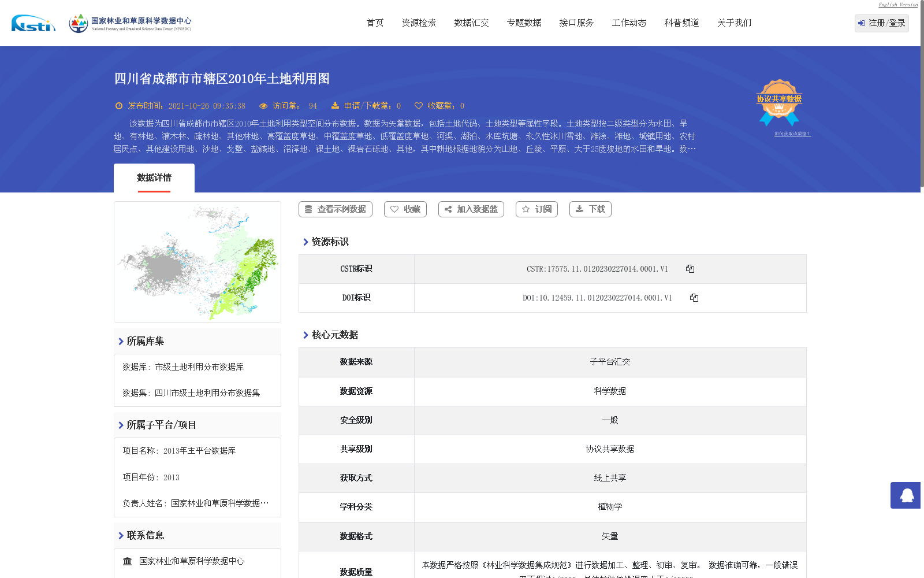Open the QQ chat support widget
The width and height of the screenshot is (924, 578).
point(907,495)
